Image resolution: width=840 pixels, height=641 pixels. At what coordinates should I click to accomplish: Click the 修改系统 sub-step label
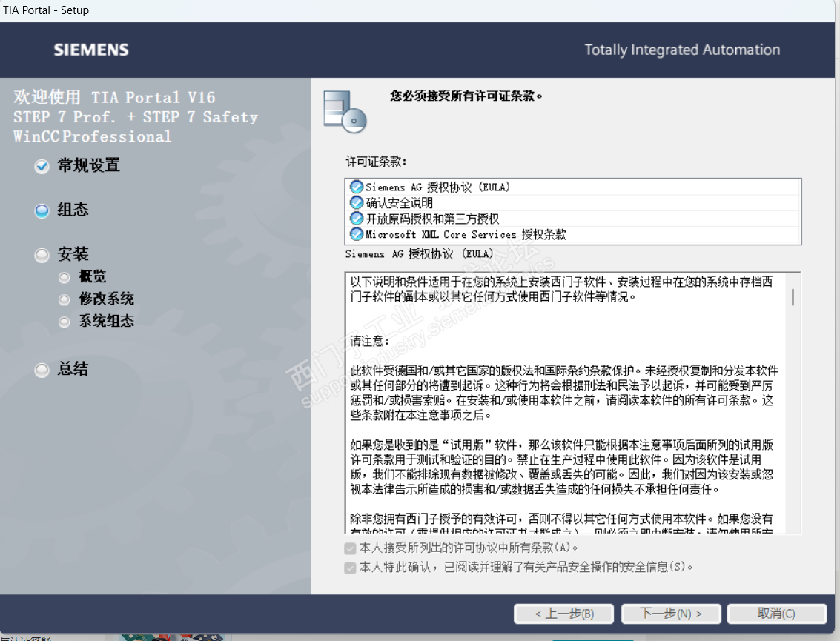[x=106, y=299]
